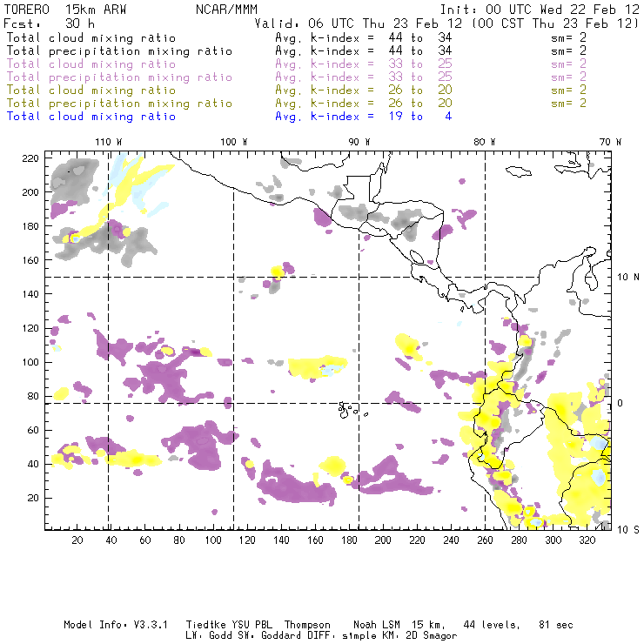The height and width of the screenshot is (644, 644).
Task: Select the "90 W" longitude label
Action: coord(359,142)
